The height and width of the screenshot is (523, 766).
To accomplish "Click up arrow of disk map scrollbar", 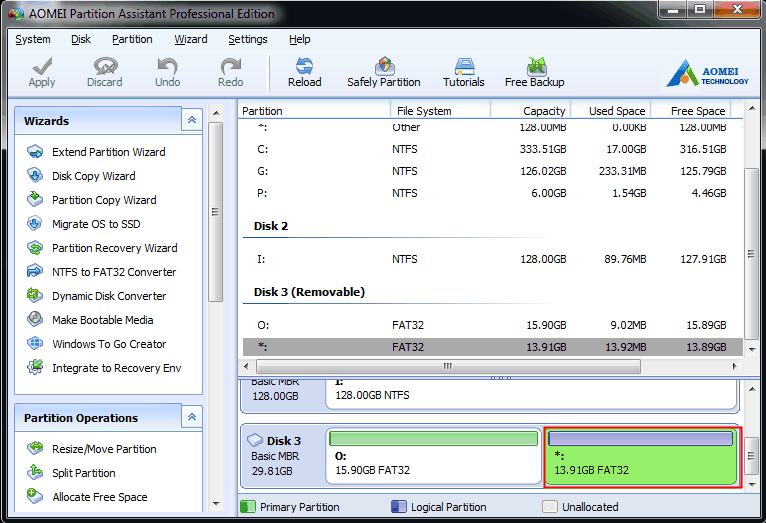I will tap(752, 389).
